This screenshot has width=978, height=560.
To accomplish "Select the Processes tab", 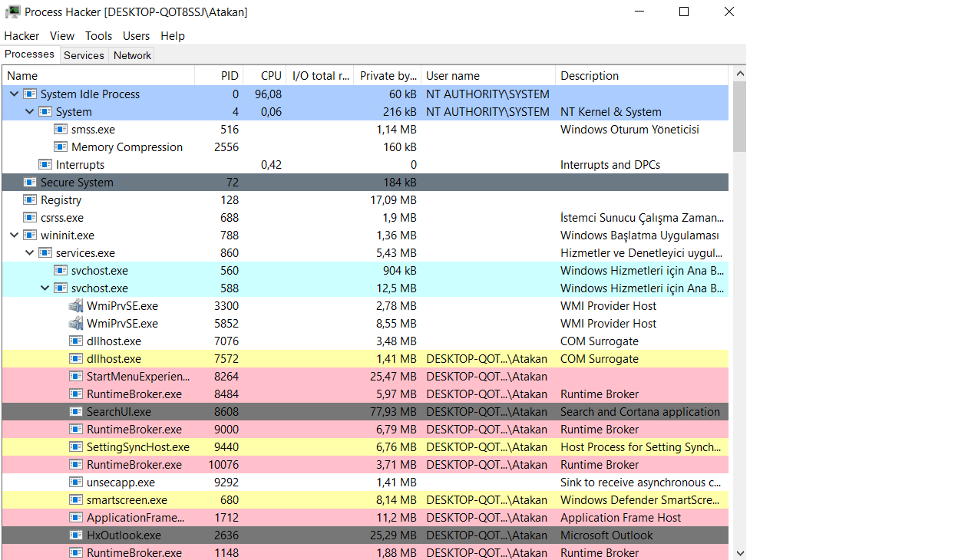I will tap(30, 54).
